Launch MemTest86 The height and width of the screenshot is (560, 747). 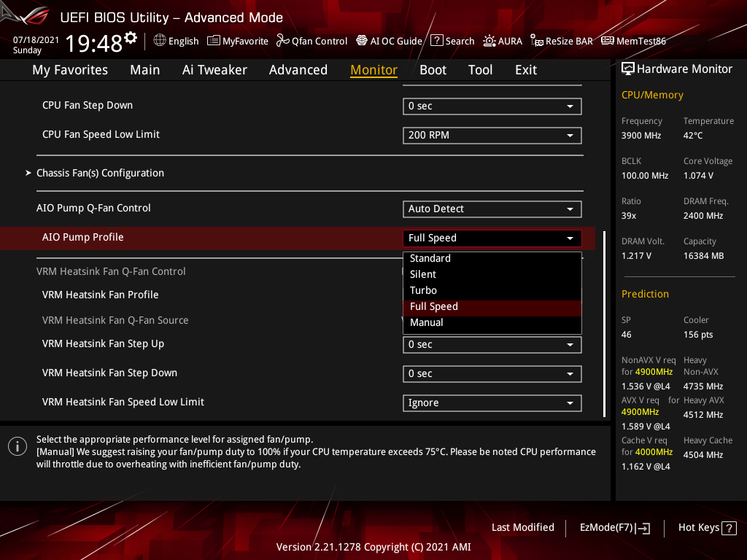[x=633, y=41]
